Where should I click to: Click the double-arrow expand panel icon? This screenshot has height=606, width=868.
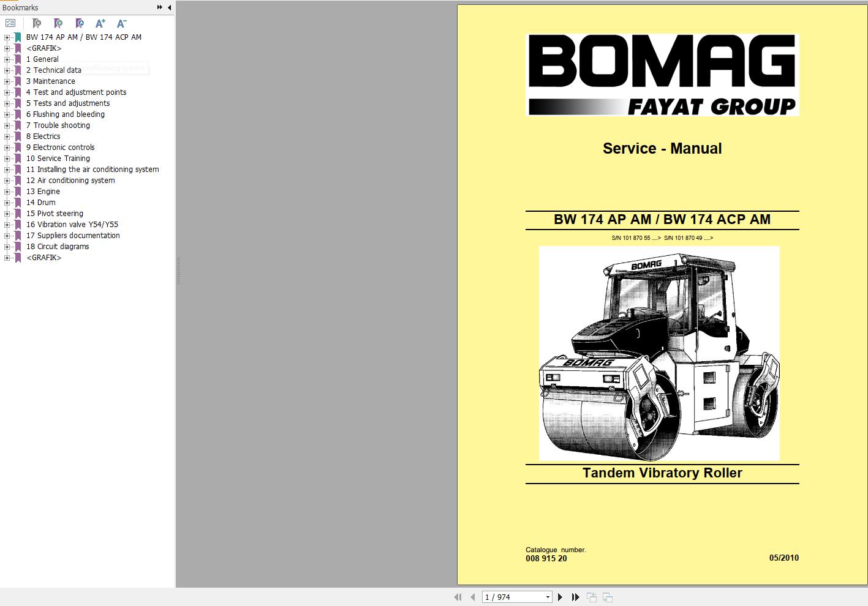pos(159,7)
